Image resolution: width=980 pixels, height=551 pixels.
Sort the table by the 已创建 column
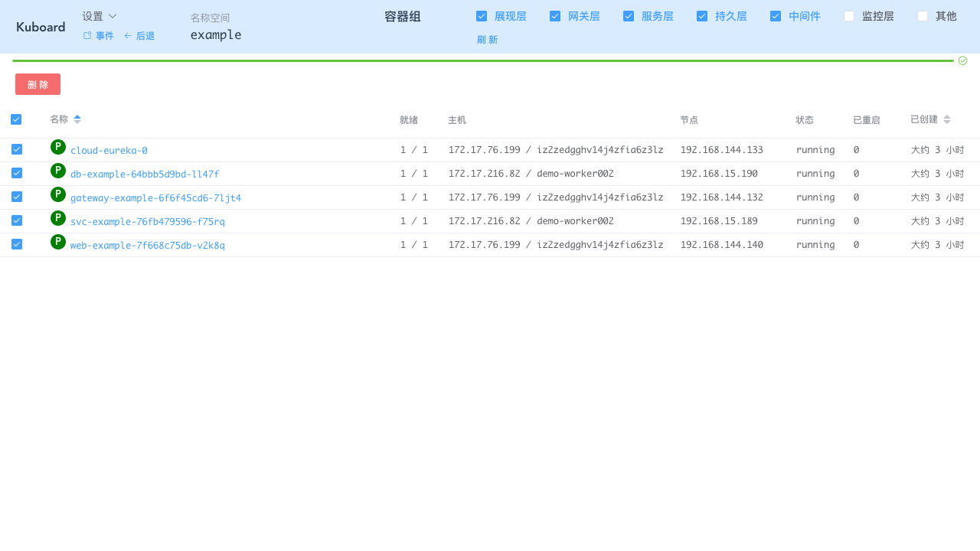point(946,119)
